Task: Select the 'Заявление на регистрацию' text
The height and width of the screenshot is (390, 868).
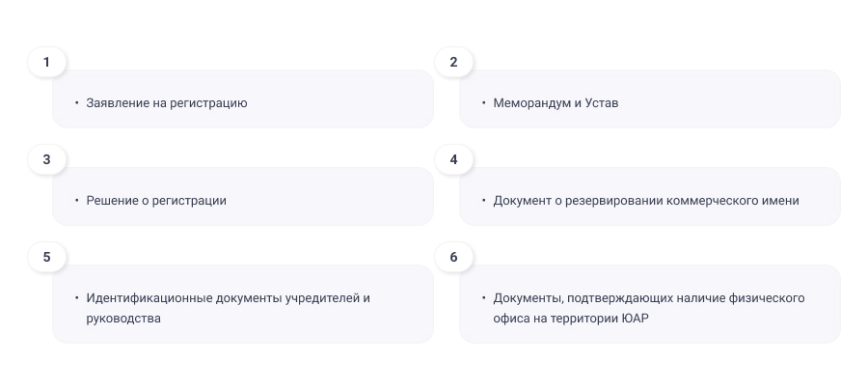Action: tap(166, 102)
